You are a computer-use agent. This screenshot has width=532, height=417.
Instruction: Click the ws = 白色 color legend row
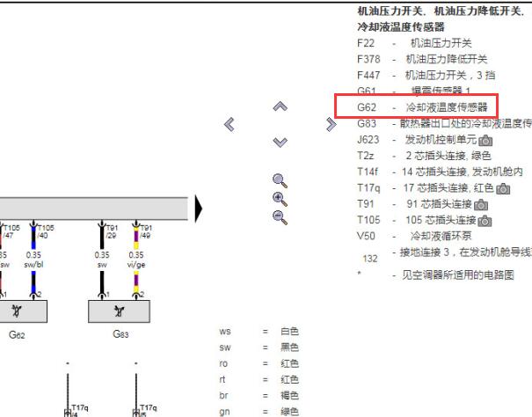tap(259, 331)
